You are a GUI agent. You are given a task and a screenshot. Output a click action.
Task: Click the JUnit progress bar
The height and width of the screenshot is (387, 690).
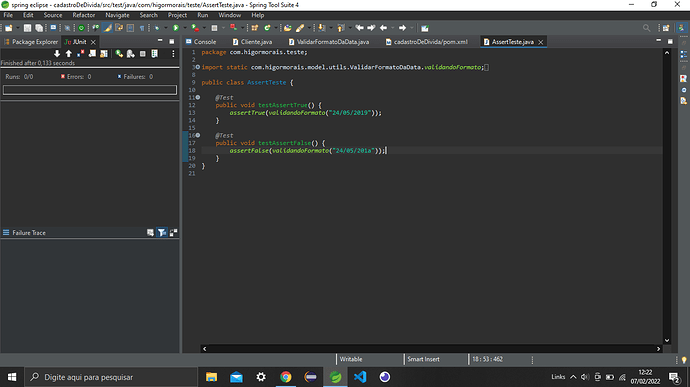pyautogui.click(x=90, y=90)
